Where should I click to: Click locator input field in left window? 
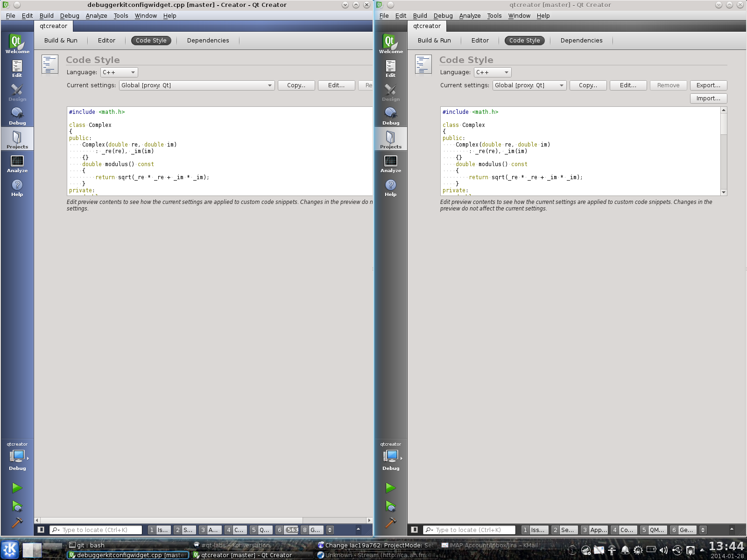coord(96,530)
